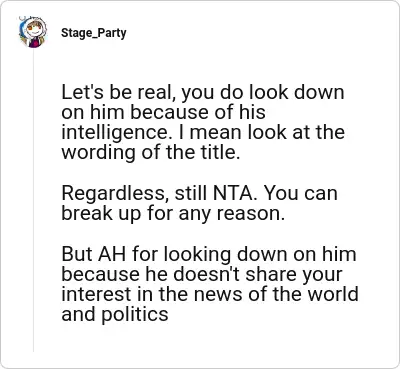Click the line "on him because of his"
Image resolution: width=400 pixels, height=369 pixels.
tap(163, 112)
